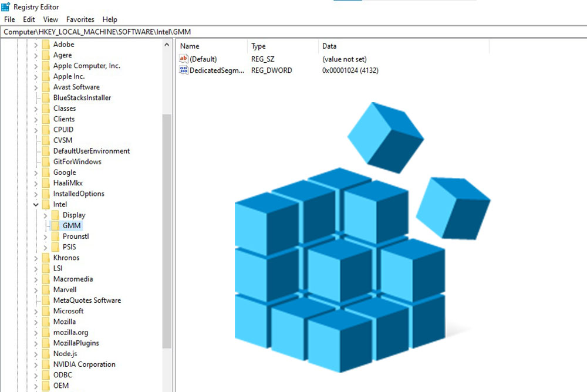Click the REG_SZ 'ab' icon beside (Default)

[183, 59]
